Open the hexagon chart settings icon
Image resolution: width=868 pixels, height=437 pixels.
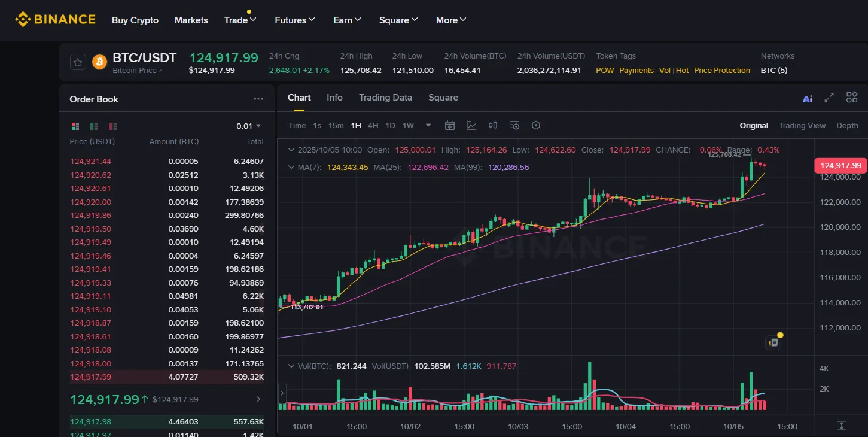click(x=536, y=125)
